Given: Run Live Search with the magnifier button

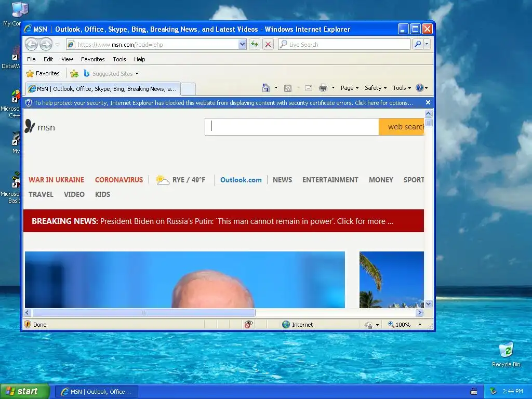Looking at the screenshot, I should tap(418, 44).
